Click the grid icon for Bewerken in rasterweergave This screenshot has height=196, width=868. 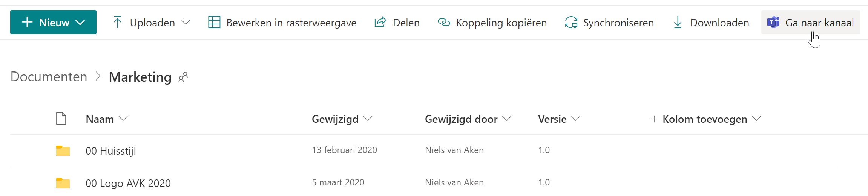tap(214, 23)
